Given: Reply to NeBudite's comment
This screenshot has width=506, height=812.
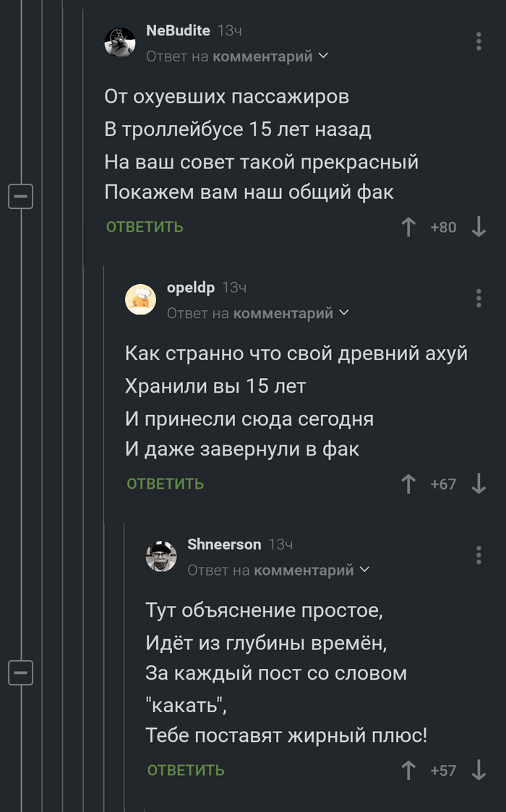Looking at the screenshot, I should click(x=145, y=227).
